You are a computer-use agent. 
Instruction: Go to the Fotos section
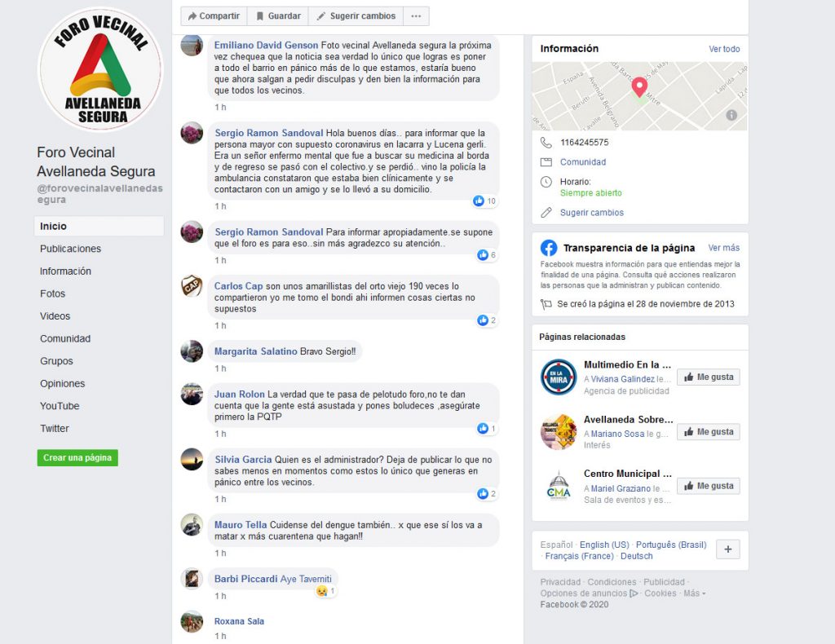tap(53, 293)
